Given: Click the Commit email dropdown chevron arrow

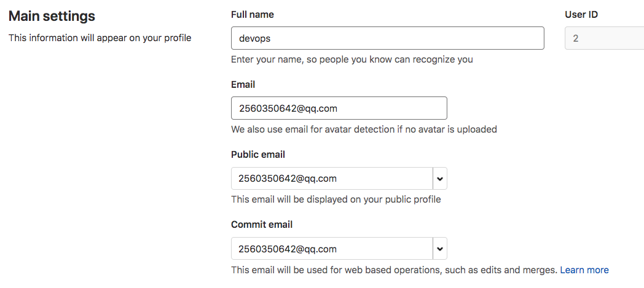Looking at the screenshot, I should 440,249.
